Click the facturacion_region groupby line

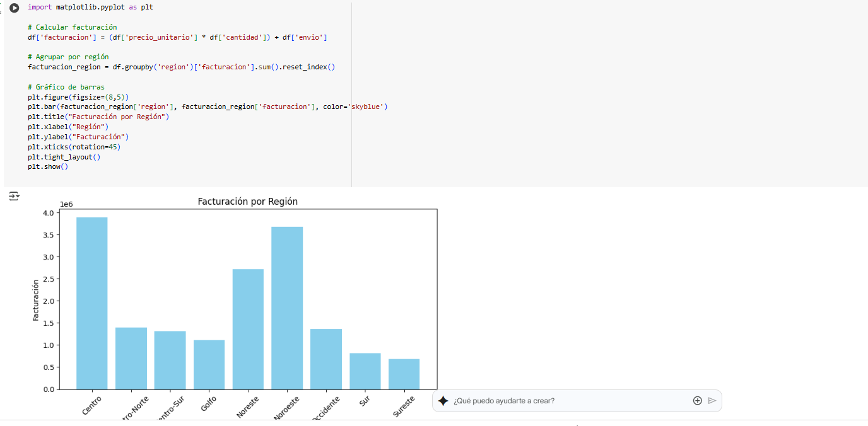coord(181,67)
